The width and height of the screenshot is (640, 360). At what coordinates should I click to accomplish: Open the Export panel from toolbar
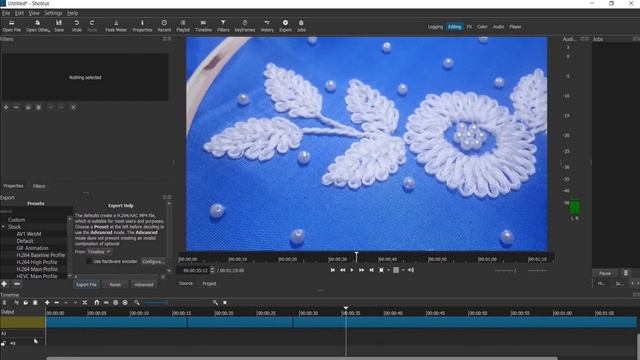pos(285,26)
